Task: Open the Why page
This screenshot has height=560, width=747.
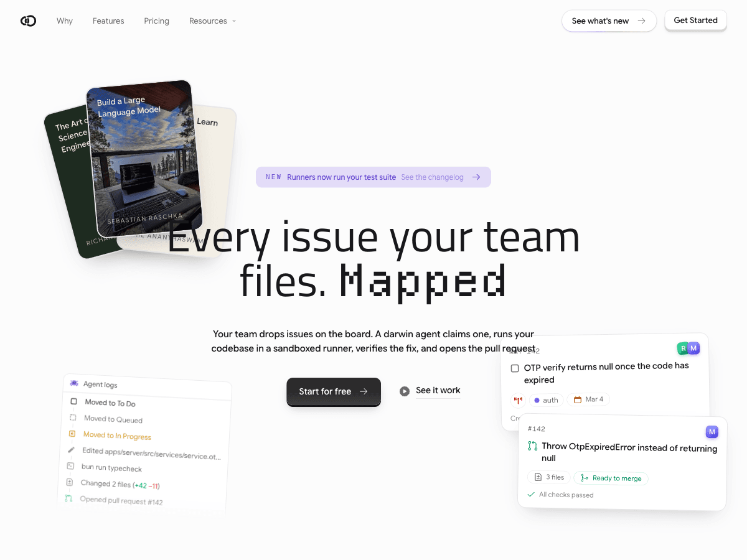Action: tap(65, 21)
